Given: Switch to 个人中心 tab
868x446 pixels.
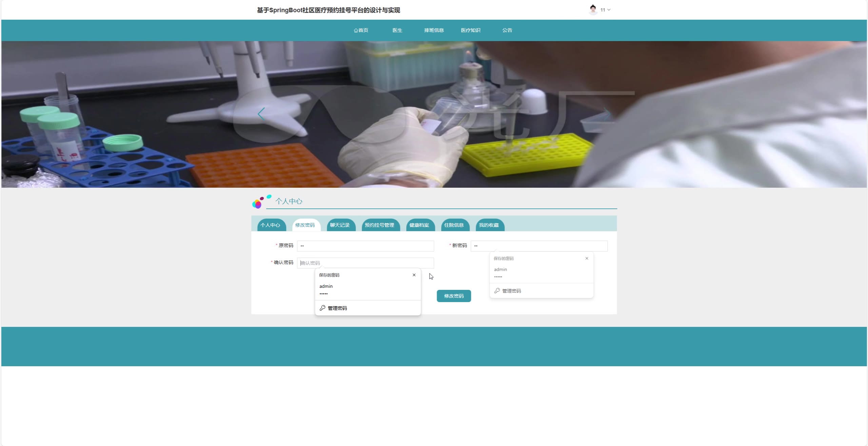Looking at the screenshot, I should pyautogui.click(x=270, y=225).
